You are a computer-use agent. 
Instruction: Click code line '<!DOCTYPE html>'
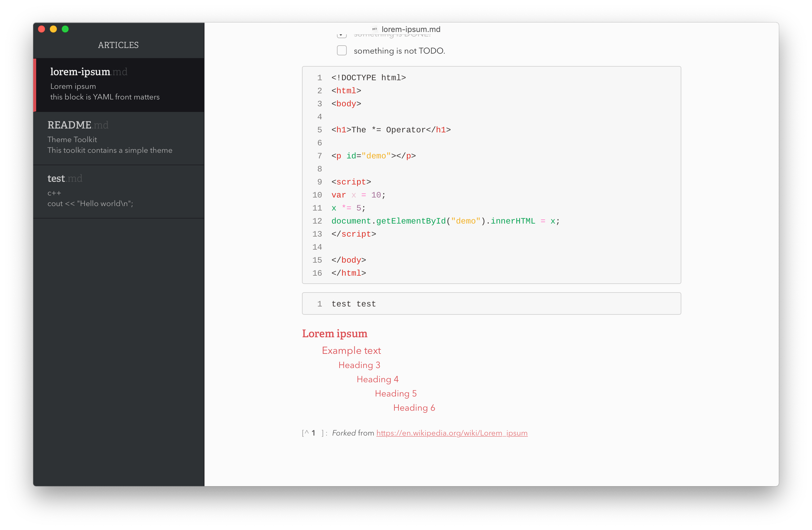368,78
